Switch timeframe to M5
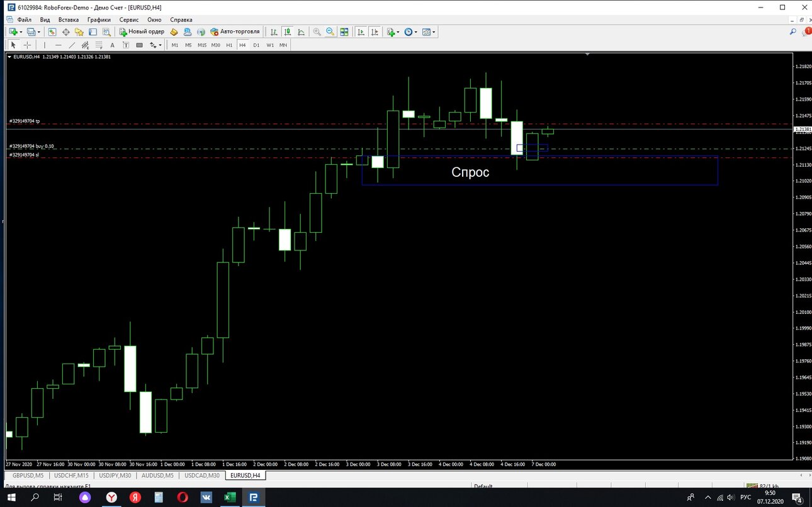The height and width of the screenshot is (507, 812). [x=188, y=45]
